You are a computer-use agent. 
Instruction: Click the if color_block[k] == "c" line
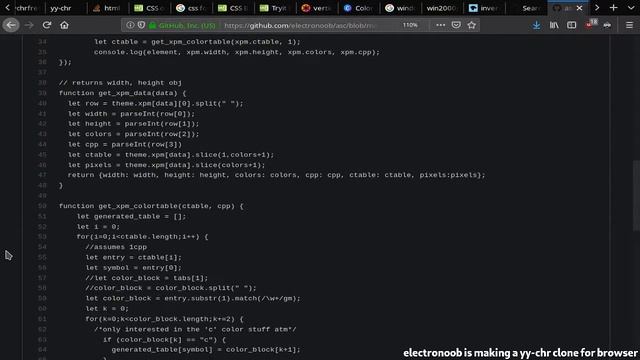[164, 340]
